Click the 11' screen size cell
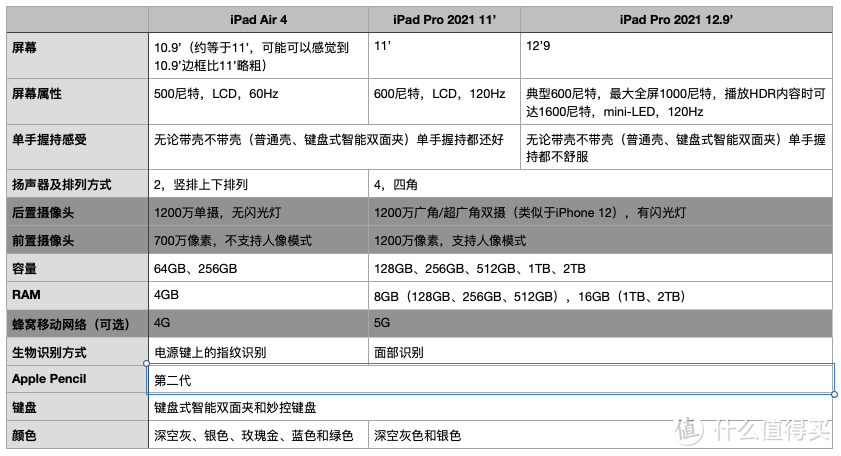This screenshot has width=841, height=456. coord(444,56)
